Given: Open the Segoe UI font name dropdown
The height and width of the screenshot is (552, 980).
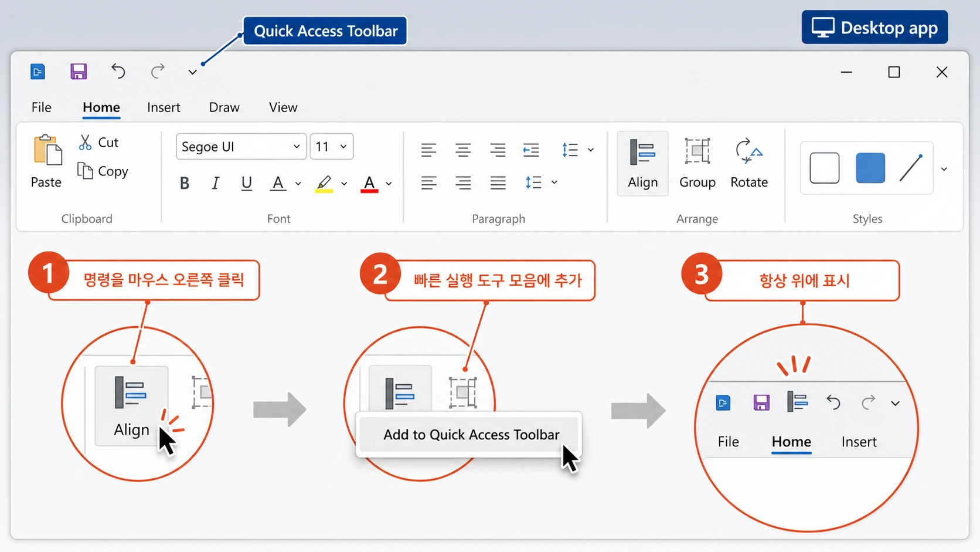Looking at the screenshot, I should (x=241, y=147).
